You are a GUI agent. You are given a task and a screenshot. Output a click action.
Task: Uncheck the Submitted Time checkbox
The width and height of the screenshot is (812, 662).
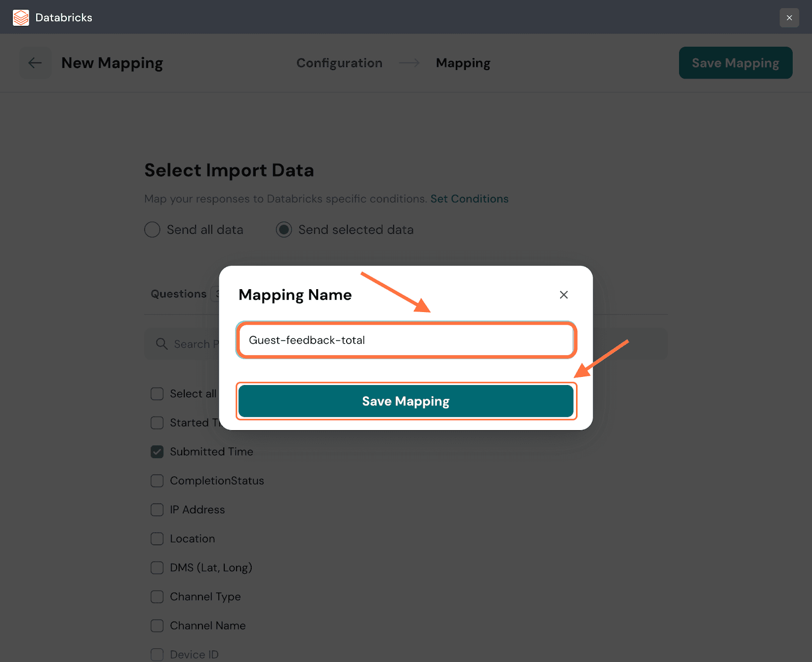(157, 452)
